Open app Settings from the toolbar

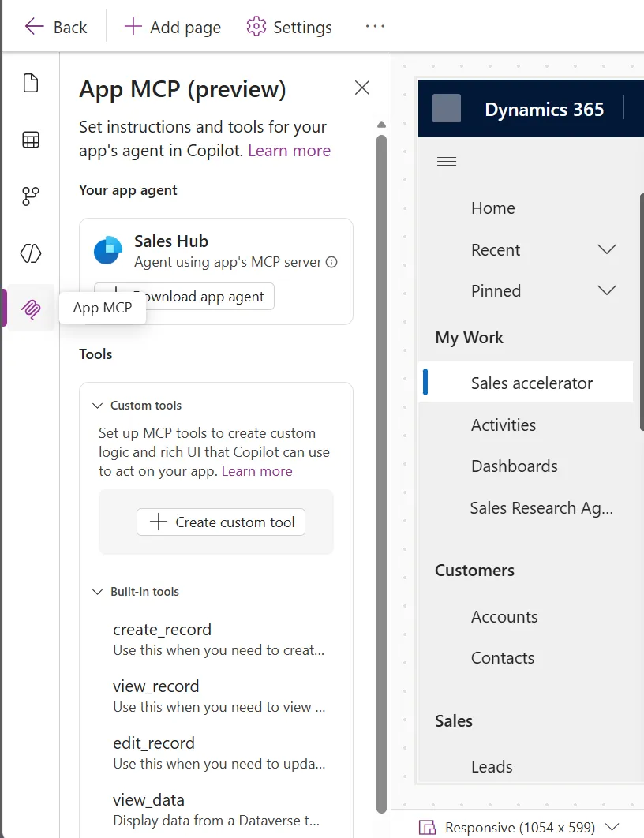(x=289, y=27)
